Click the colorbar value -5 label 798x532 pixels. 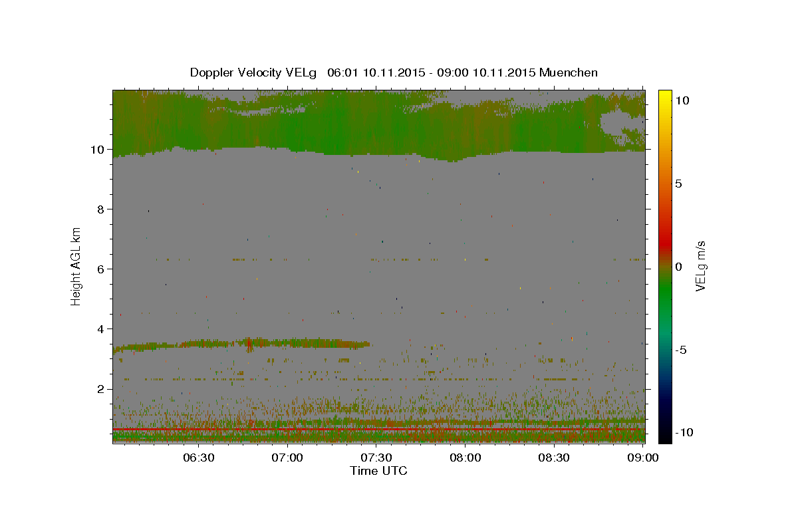(681, 349)
